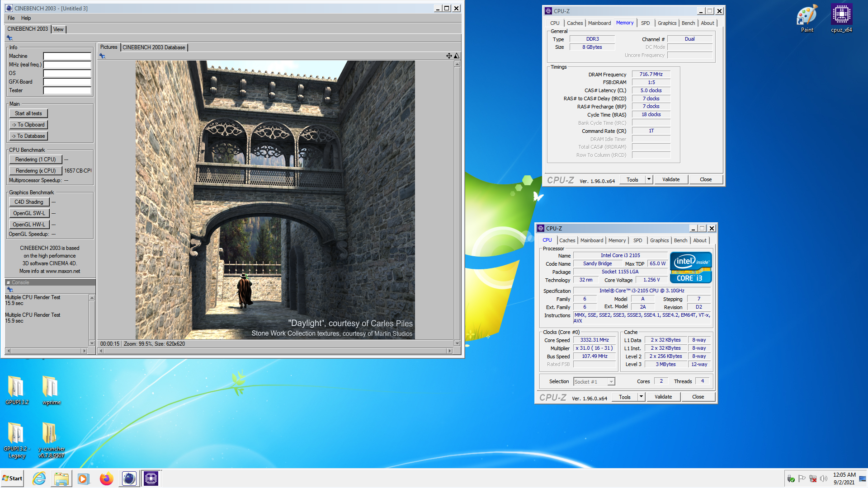Click the MHz (real freq.) input field
868x488 pixels.
(x=67, y=65)
